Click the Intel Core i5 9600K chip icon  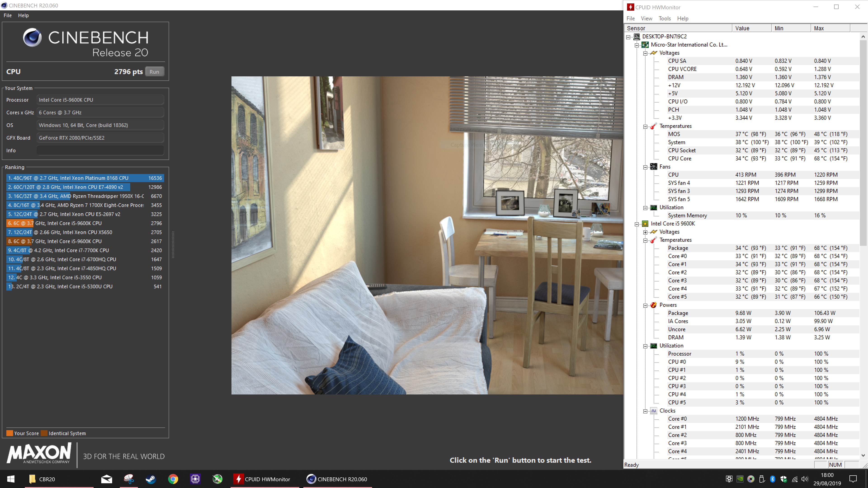pyautogui.click(x=645, y=224)
